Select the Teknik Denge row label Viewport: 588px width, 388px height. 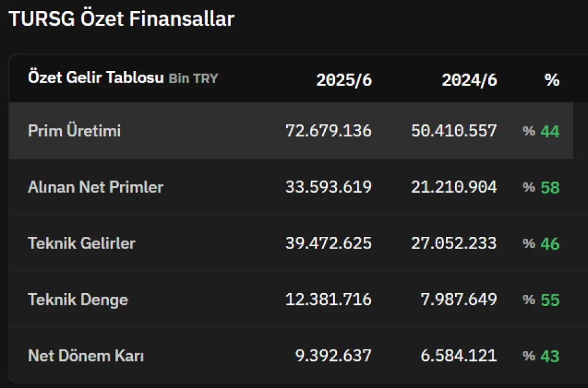pos(78,300)
